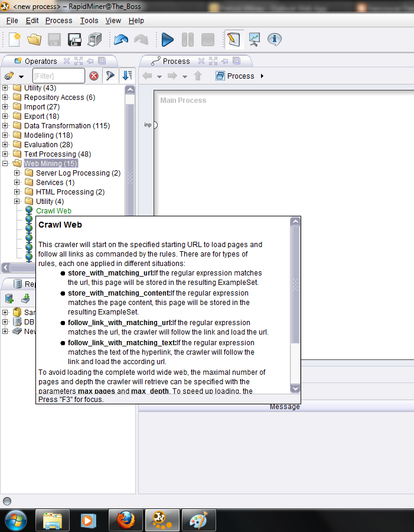Click into the operator Filter text field
Viewport: 414px width, 532px height.
(x=58, y=76)
